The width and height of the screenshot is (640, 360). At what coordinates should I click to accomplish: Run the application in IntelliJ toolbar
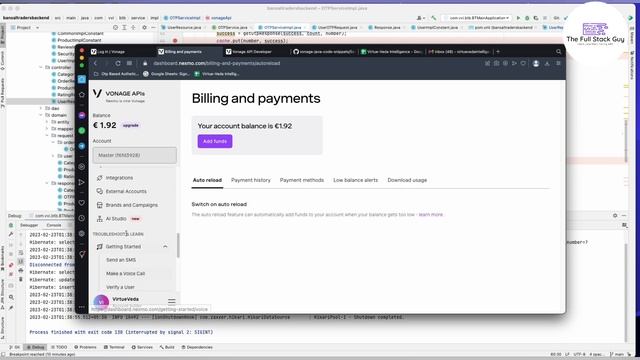tap(518, 18)
